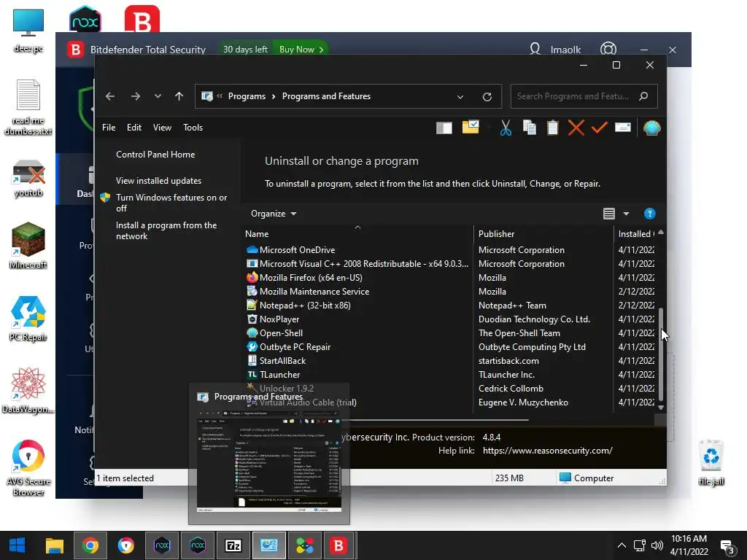Open the Organize dropdown
Viewport: 747px width, 560px height.
pyautogui.click(x=274, y=214)
